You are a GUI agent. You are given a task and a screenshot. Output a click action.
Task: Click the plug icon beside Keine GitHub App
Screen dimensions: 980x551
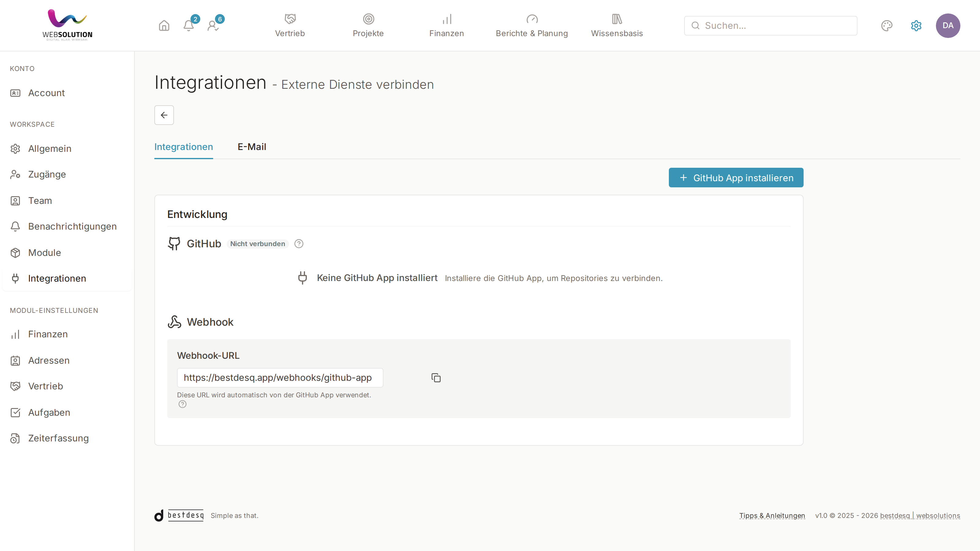click(303, 278)
